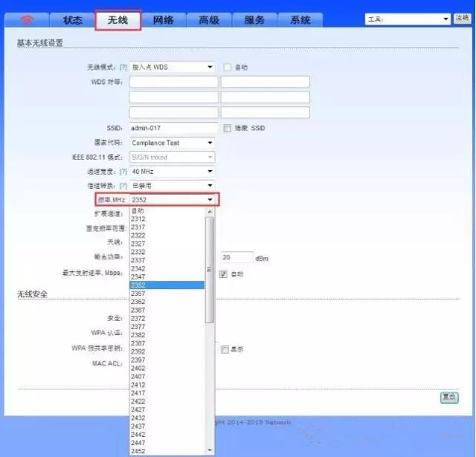
Task: Open the 40 MHz channel width dropdown
Action: (x=172, y=172)
